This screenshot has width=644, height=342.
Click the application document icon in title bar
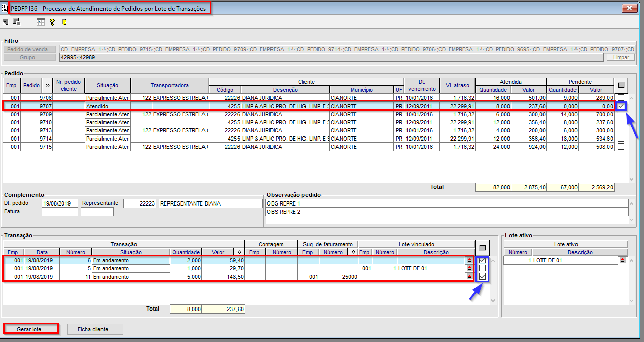pyautogui.click(x=5, y=8)
